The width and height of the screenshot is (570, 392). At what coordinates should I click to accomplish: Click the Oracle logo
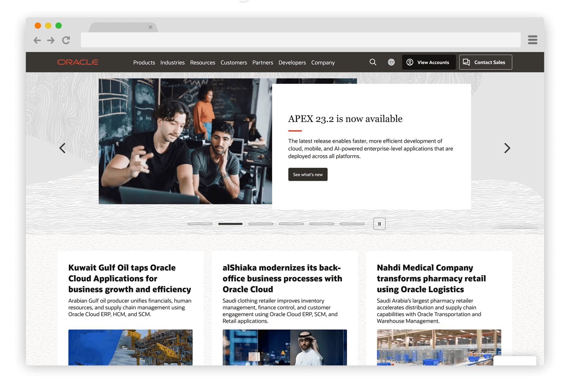78,62
